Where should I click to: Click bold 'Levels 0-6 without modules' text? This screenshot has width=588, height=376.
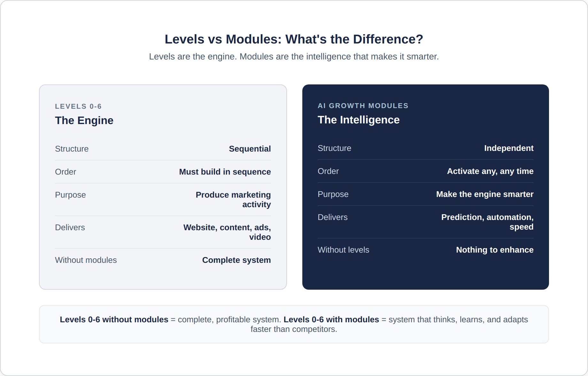[114, 320]
